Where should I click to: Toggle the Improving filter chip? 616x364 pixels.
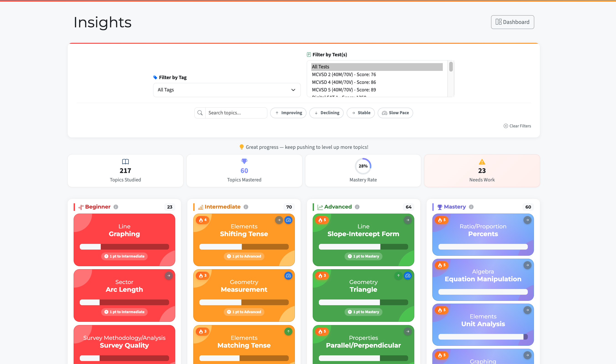click(x=288, y=113)
